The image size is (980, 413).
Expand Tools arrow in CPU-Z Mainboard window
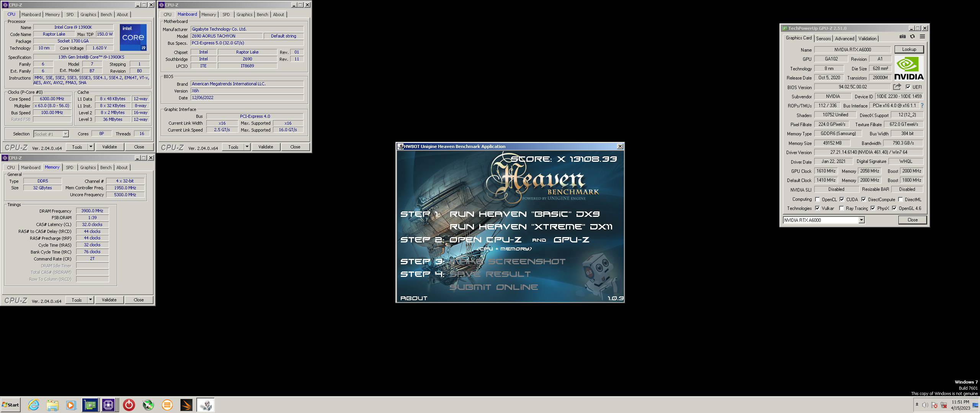coord(247,147)
